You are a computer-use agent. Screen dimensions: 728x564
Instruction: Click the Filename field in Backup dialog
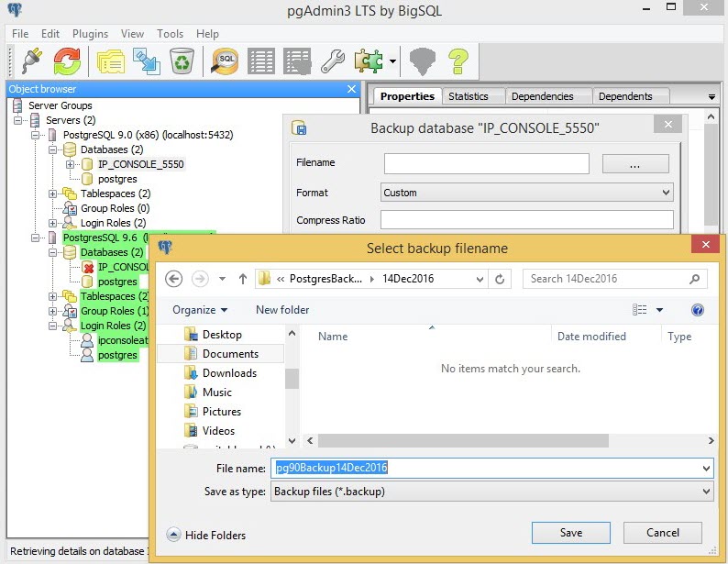click(x=487, y=163)
